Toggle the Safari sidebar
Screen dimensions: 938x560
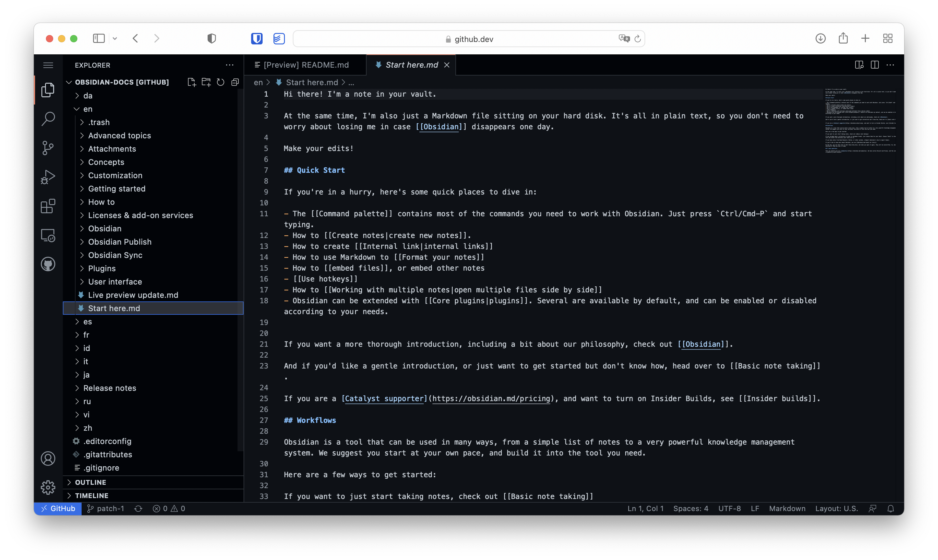(99, 38)
